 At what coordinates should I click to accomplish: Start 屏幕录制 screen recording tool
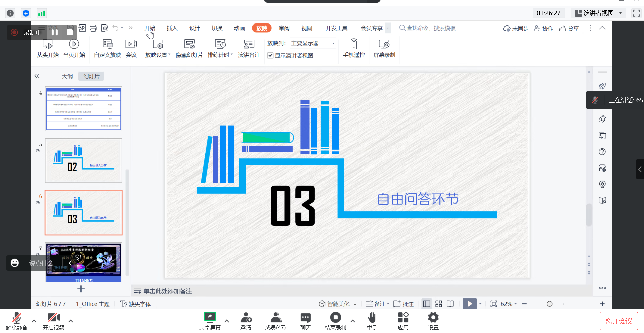click(384, 44)
